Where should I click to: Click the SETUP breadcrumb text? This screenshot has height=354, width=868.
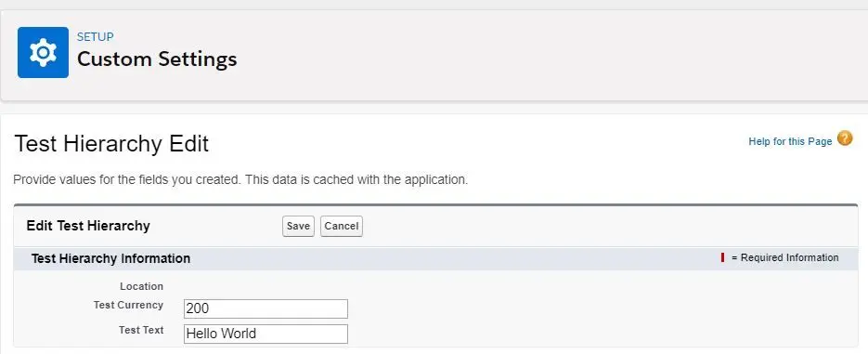tap(96, 36)
